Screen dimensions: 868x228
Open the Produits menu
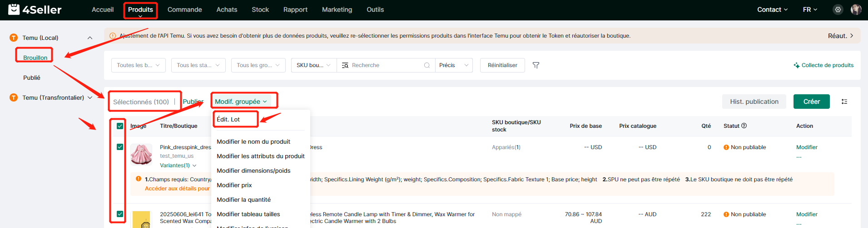(140, 10)
